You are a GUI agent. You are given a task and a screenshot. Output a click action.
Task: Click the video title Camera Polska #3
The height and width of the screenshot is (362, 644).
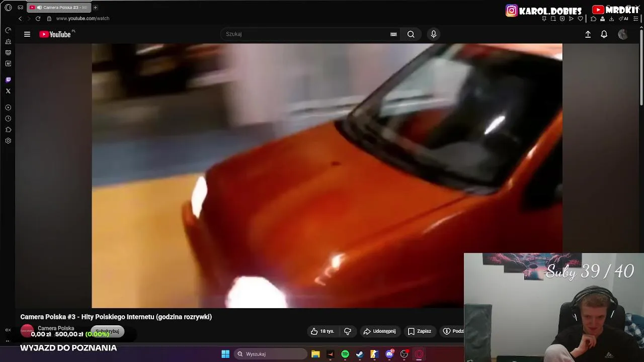116,317
